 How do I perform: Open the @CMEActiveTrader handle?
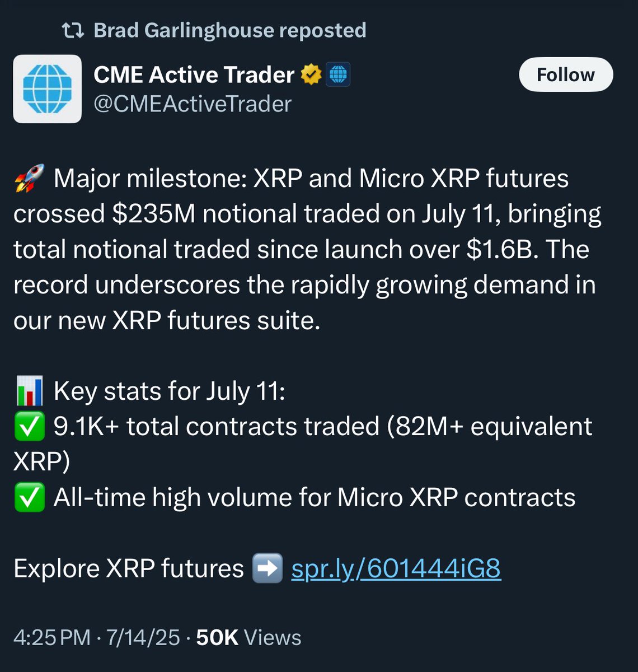point(193,104)
